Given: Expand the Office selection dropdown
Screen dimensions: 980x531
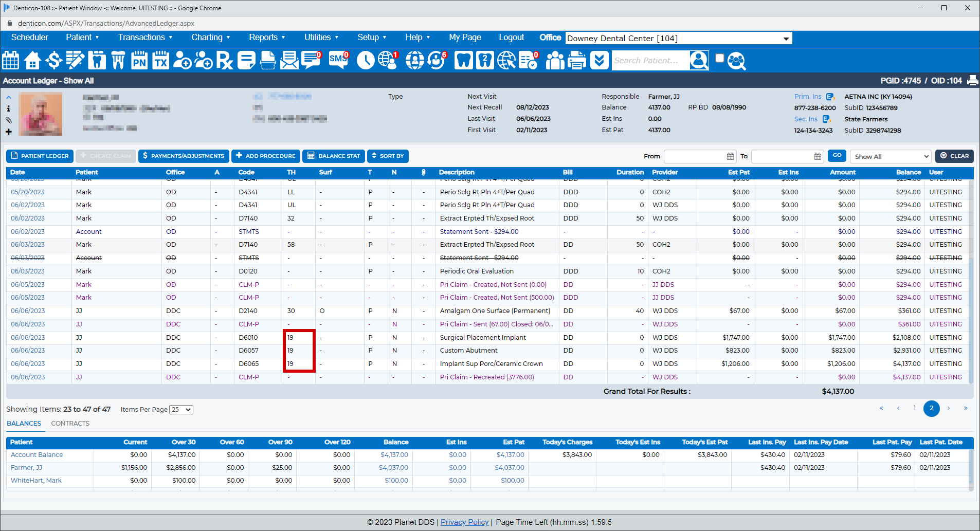Looking at the screenshot, I should point(786,39).
